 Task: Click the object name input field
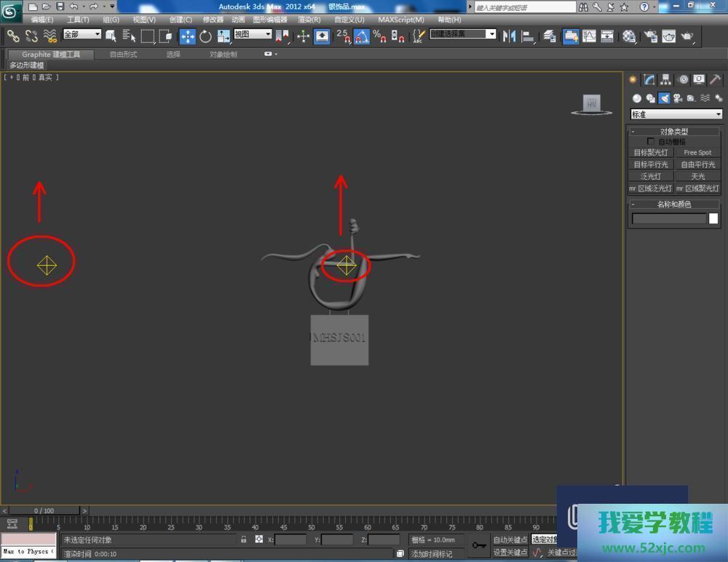tap(669, 218)
